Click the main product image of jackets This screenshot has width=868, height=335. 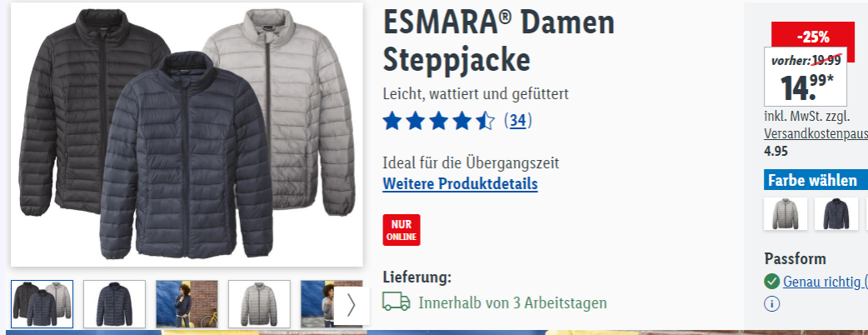[x=187, y=134]
